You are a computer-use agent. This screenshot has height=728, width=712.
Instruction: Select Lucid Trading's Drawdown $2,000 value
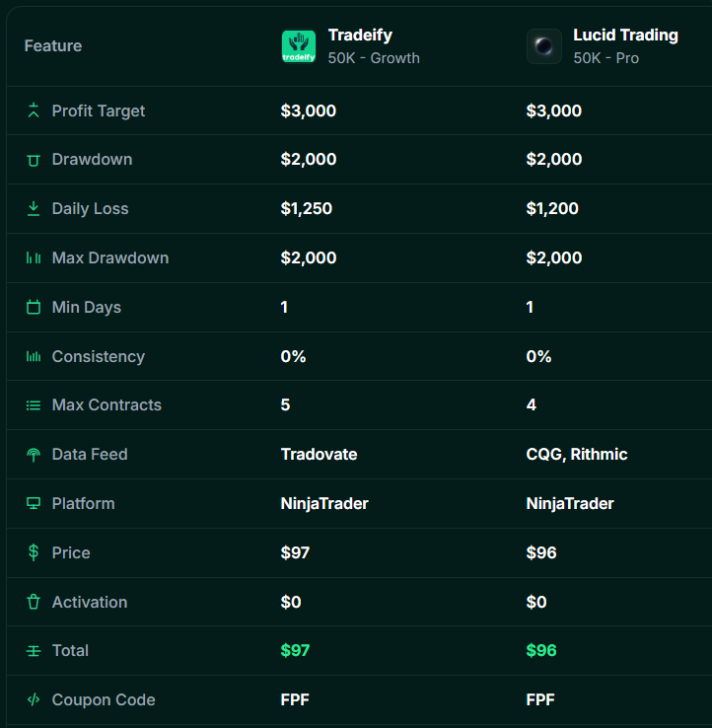(x=554, y=159)
